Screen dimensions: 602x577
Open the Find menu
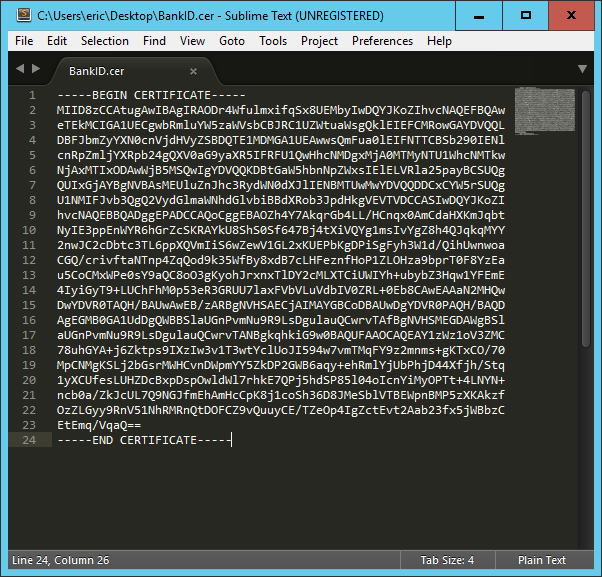point(155,41)
